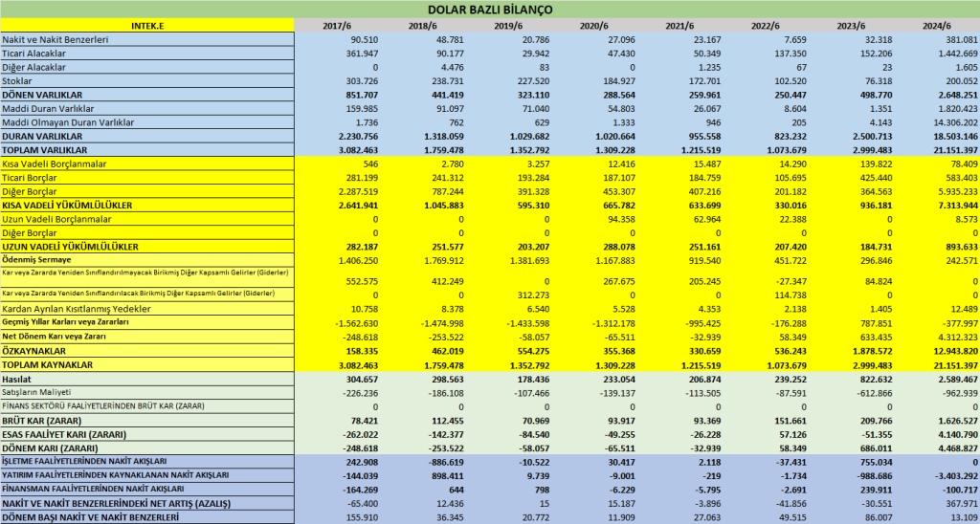Select operating cash flow value -886.619
This screenshot has height=524, width=980.
coord(446,462)
